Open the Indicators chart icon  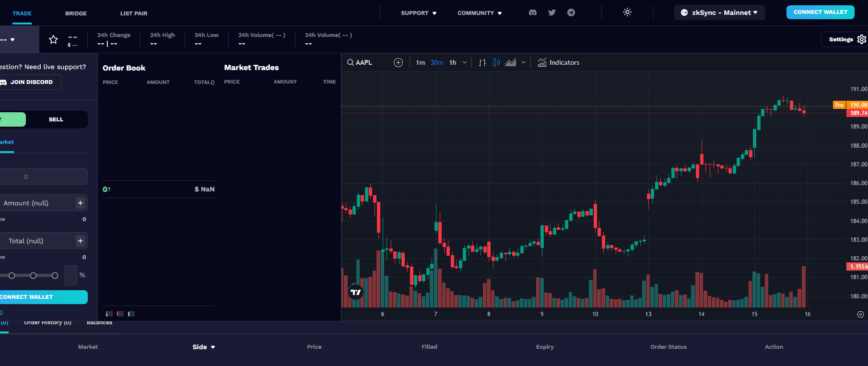[x=542, y=62]
